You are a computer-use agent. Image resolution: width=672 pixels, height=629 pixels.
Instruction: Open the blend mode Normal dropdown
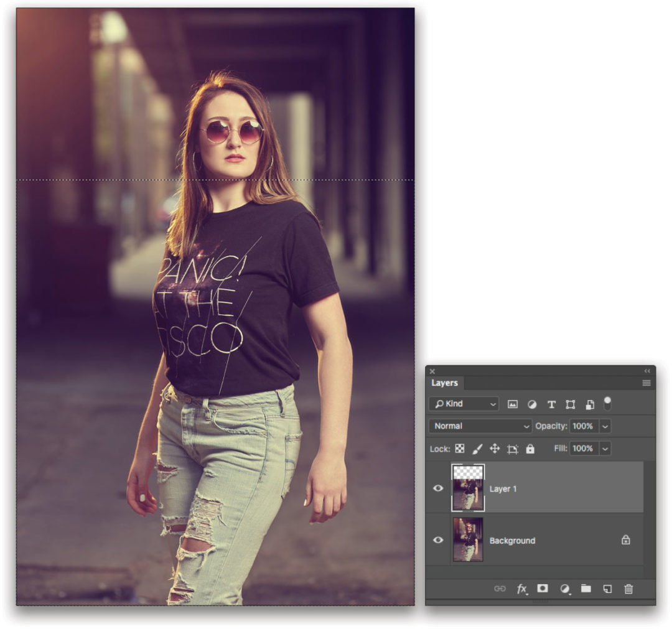coord(479,426)
